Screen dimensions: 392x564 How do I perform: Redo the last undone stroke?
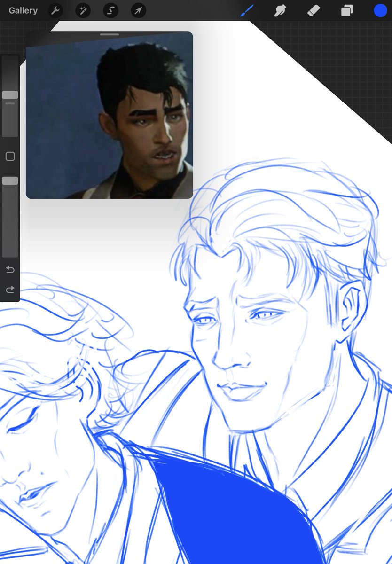tap(10, 290)
